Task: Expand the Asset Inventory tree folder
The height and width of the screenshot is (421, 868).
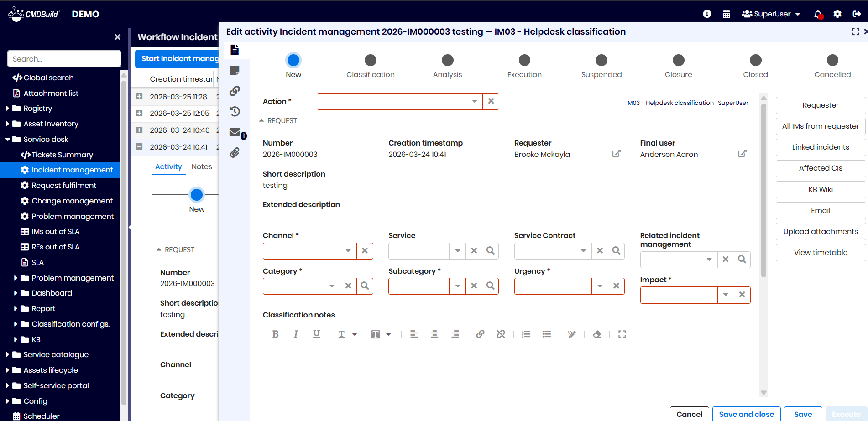Action: (x=7, y=124)
